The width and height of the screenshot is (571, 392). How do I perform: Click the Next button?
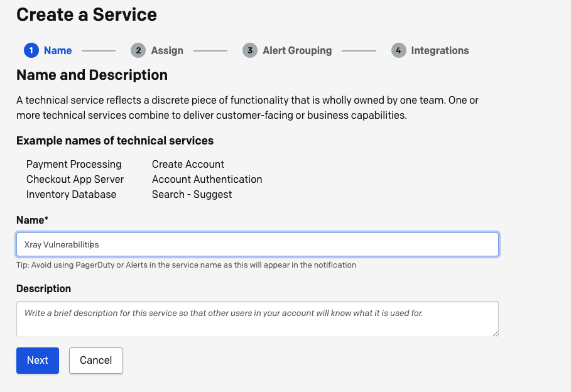click(37, 360)
